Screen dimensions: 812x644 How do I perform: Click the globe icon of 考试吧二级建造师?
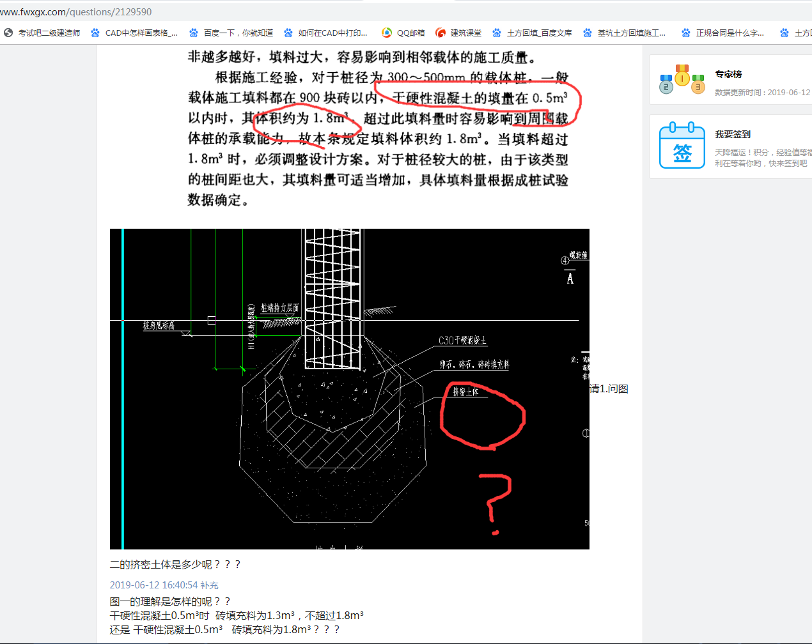tap(8, 33)
